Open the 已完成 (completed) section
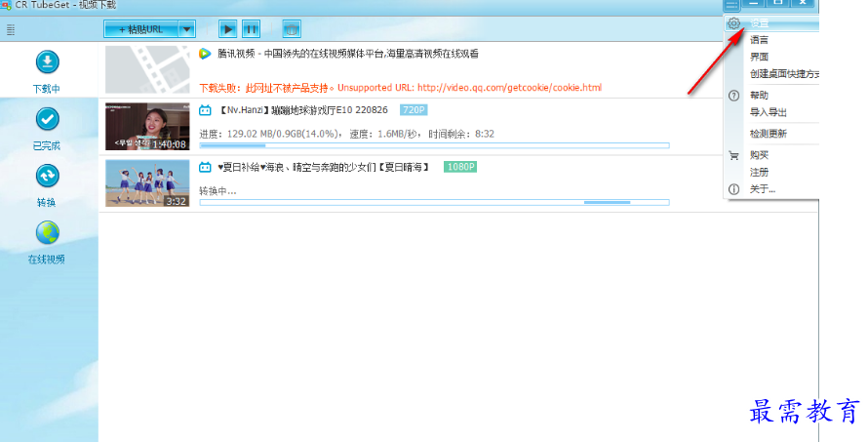The width and height of the screenshot is (868, 442). 47,129
